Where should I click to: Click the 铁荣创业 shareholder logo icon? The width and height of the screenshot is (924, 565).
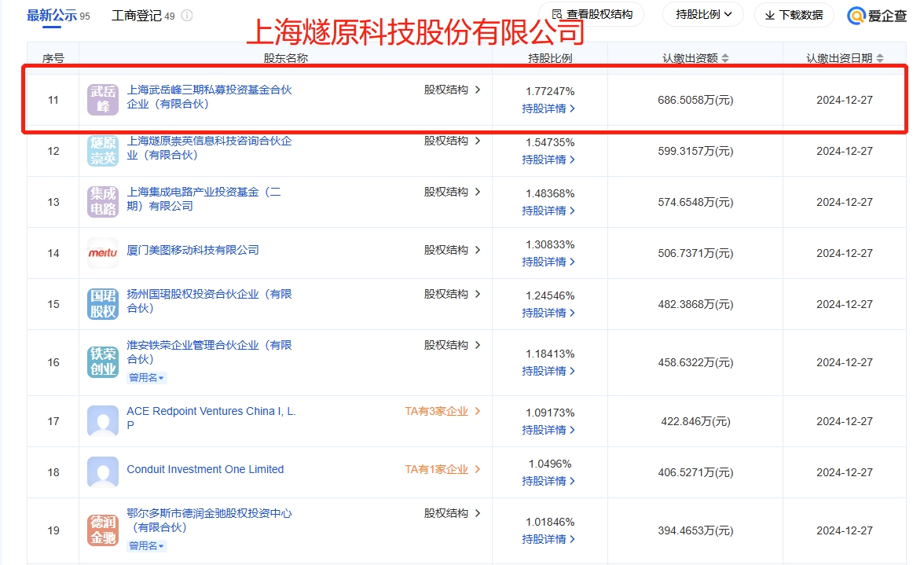coord(103,362)
